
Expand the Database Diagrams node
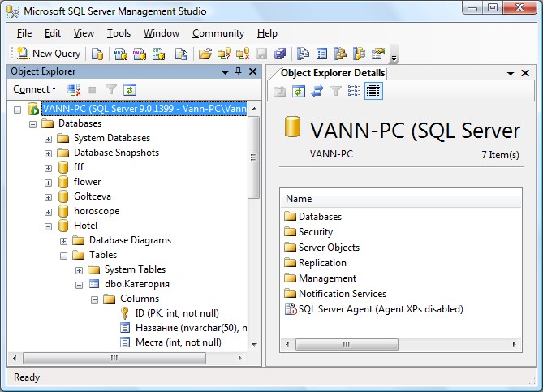point(63,241)
